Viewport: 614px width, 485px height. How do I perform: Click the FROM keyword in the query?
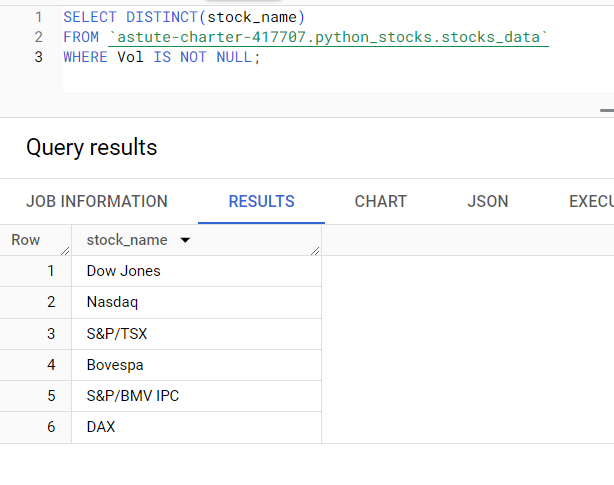pos(81,37)
